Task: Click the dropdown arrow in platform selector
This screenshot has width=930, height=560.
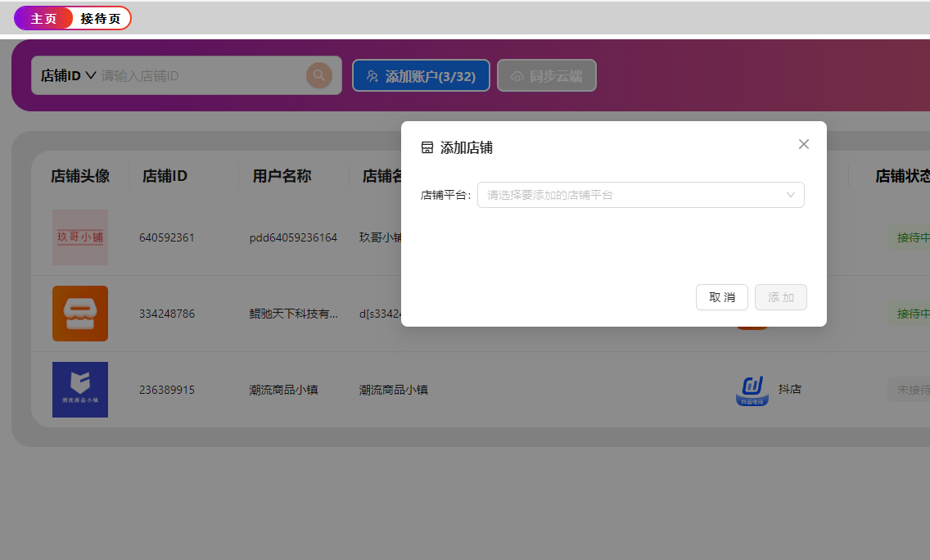Action: 790,195
